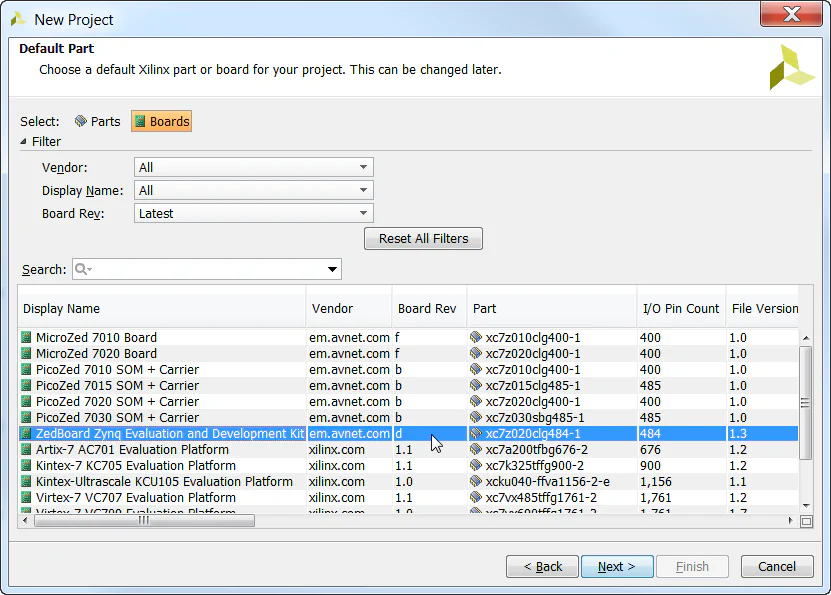The height and width of the screenshot is (595, 831).
Task: Collapse the Filter section
Action: 22,141
